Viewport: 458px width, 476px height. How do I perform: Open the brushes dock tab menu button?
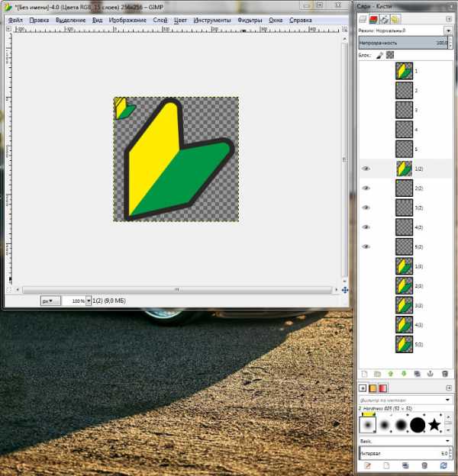tap(449, 388)
